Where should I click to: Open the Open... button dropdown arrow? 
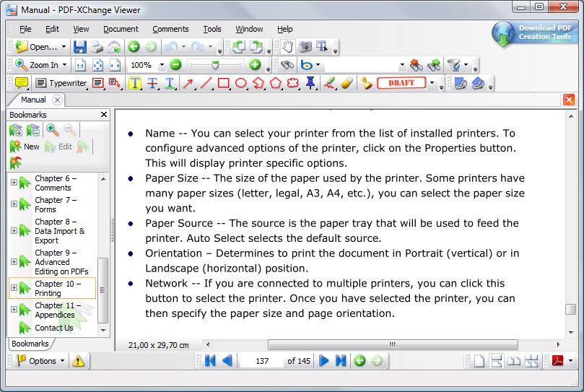[64, 47]
